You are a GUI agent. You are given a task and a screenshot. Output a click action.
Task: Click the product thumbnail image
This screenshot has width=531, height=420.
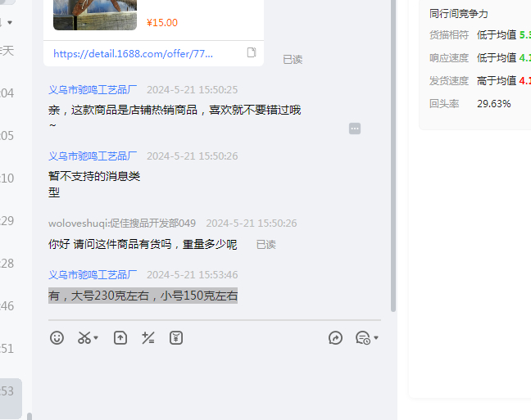coord(95,14)
